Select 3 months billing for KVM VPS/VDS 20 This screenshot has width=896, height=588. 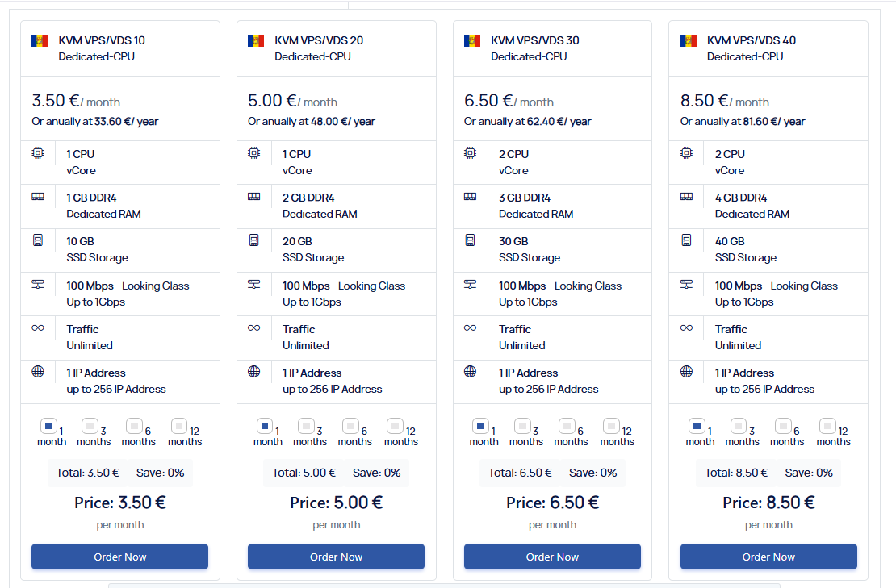pyautogui.click(x=306, y=426)
